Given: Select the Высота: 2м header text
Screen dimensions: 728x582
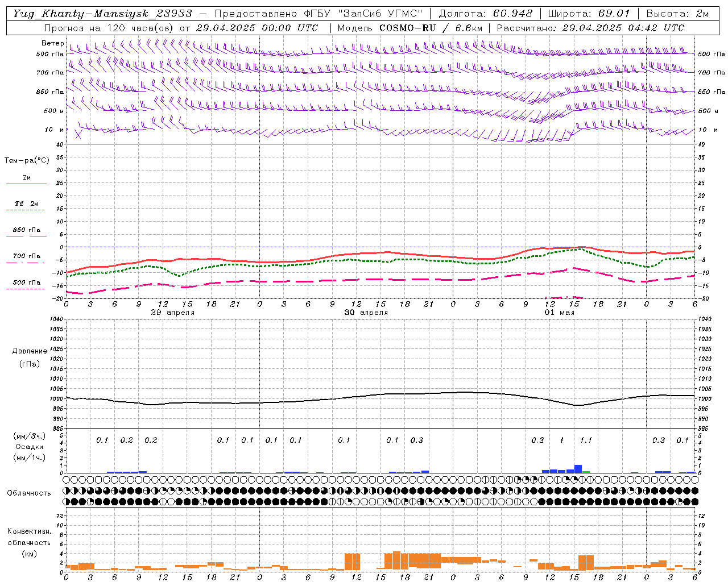Looking at the screenshot, I should coord(677,14).
